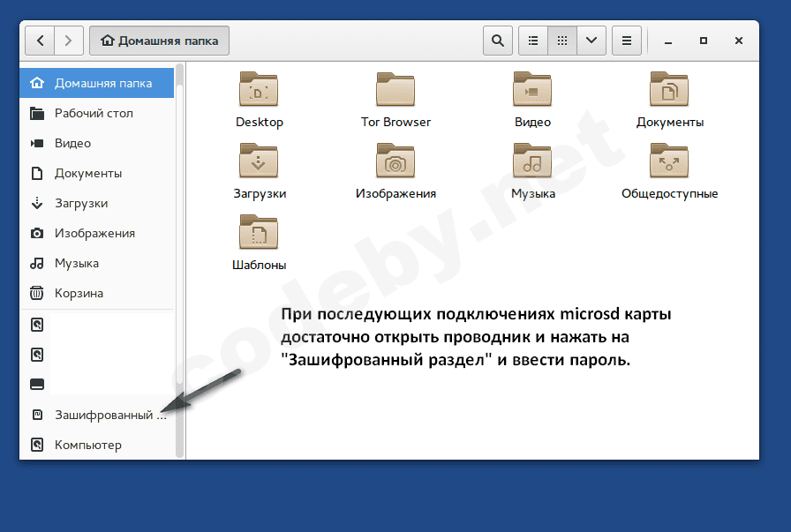791x532 pixels.
Task: Click the search magnifier icon in toolbar
Action: pos(498,41)
